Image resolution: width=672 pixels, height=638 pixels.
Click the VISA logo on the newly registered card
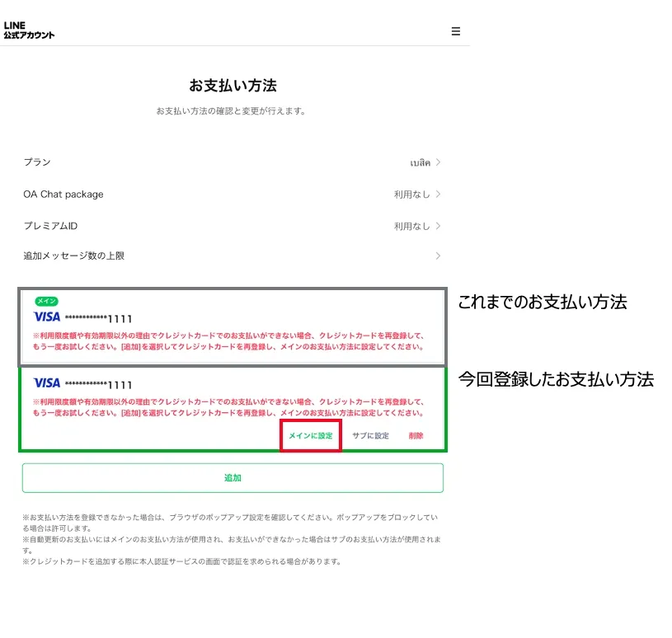pyautogui.click(x=47, y=383)
